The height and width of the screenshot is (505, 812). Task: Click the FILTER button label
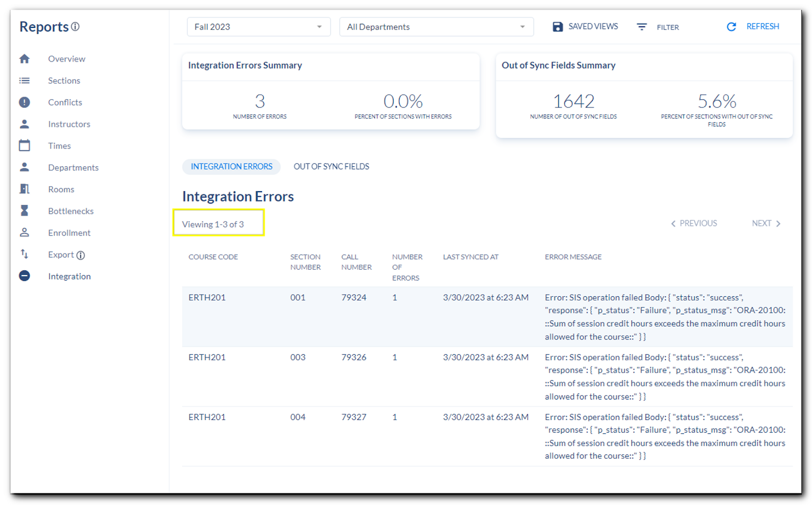coord(667,27)
